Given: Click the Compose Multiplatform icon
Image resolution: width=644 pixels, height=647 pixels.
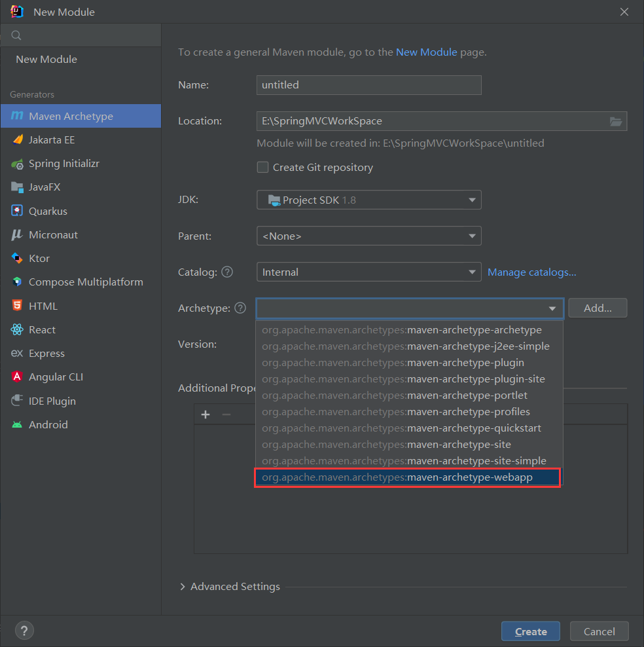Looking at the screenshot, I should [x=17, y=282].
